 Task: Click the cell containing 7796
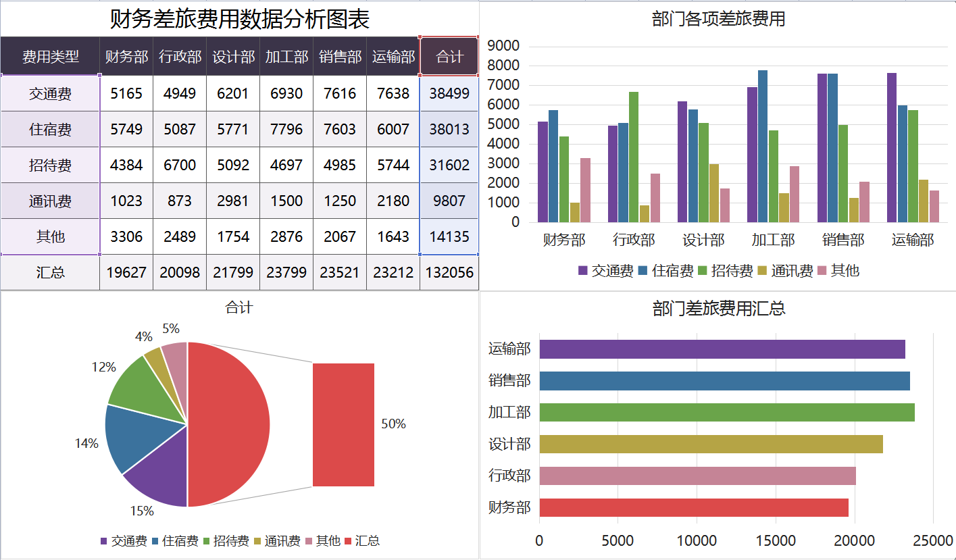[x=286, y=130]
